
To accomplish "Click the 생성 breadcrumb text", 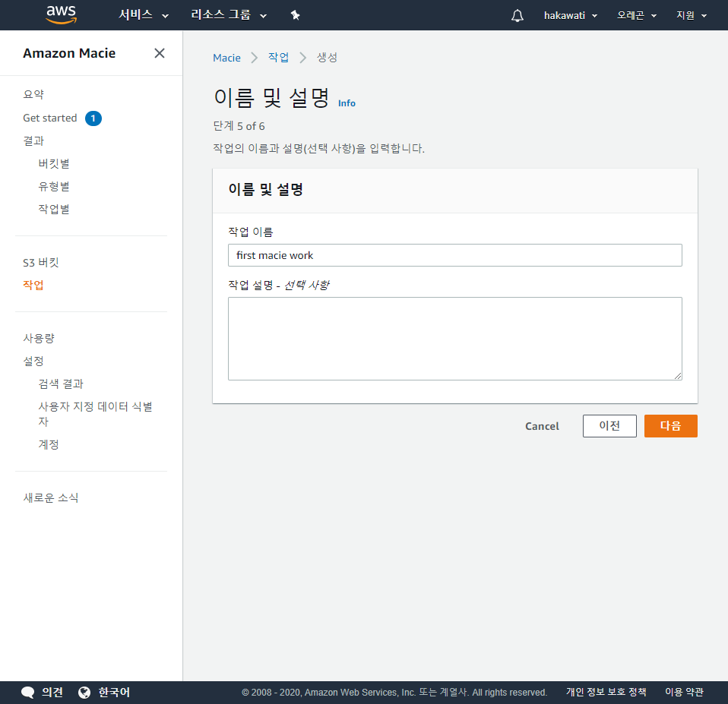I will coord(328,58).
